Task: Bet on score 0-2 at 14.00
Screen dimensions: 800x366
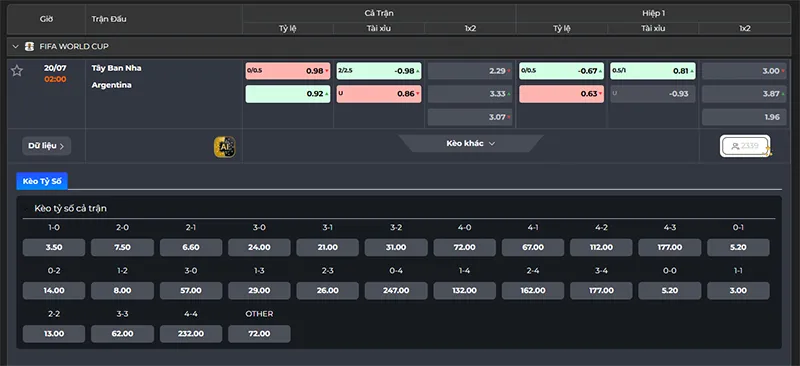Action: [54, 290]
